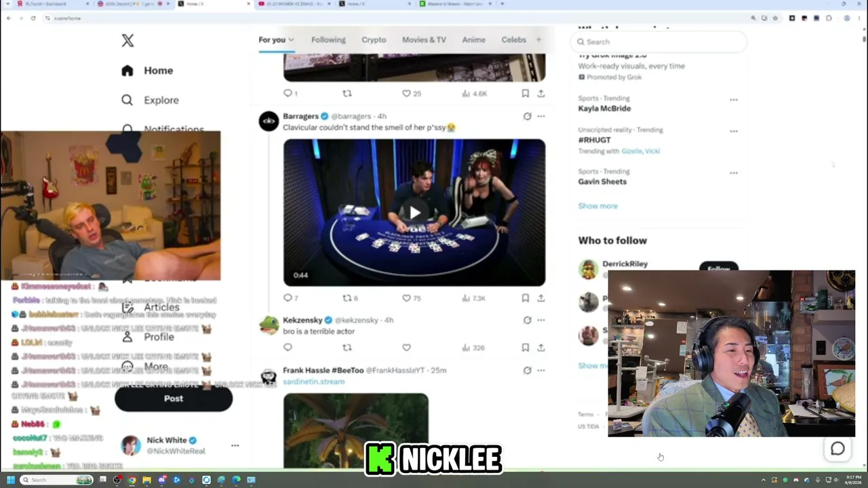View analytics of Barragers post 7.3K
Viewport: 868px width, 488px height.
473,298
